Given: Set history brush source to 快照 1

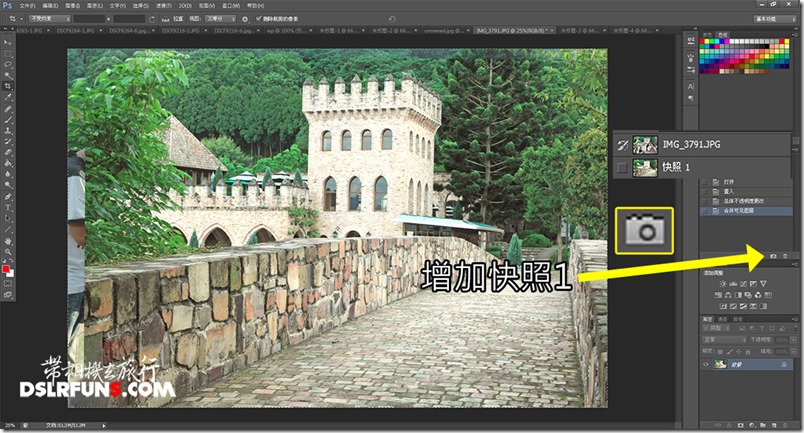Looking at the screenshot, I should coord(623,168).
